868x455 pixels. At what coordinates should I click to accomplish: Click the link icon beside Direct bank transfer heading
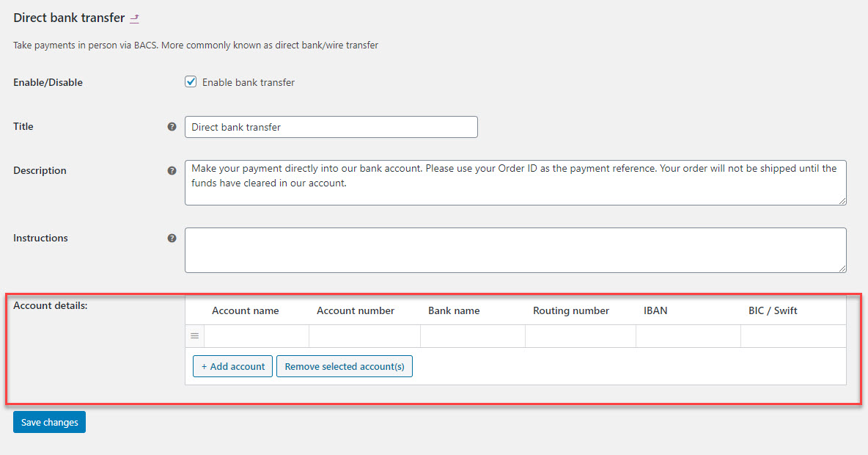[x=134, y=18]
